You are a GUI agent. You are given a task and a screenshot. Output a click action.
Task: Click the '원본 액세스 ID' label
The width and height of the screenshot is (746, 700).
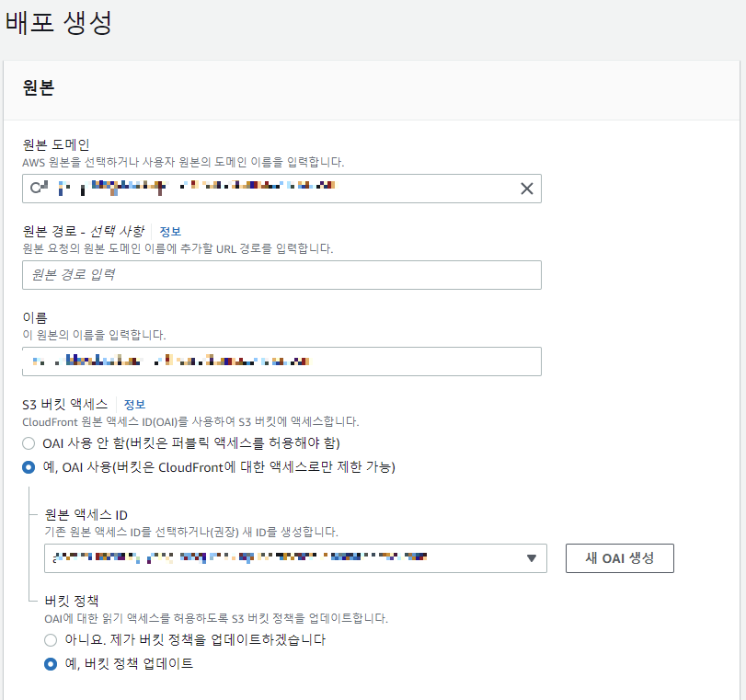pos(86,515)
